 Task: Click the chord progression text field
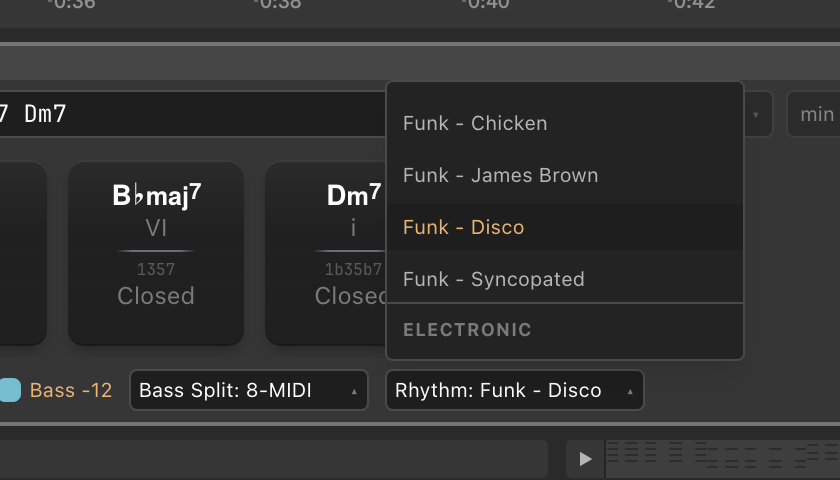click(193, 114)
